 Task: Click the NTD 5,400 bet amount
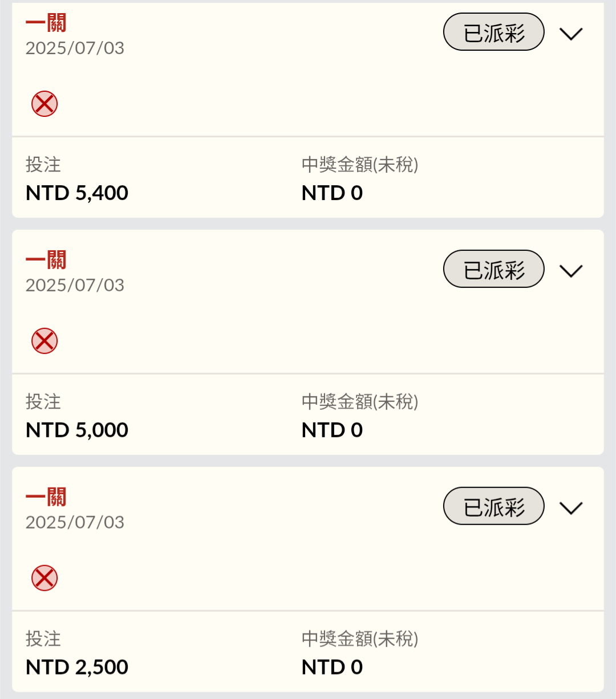click(x=77, y=193)
